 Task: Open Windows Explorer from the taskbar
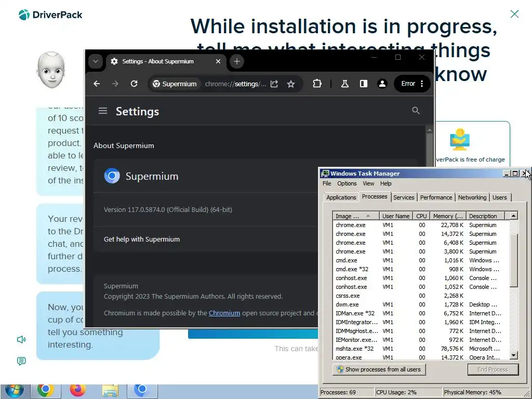coord(110,391)
